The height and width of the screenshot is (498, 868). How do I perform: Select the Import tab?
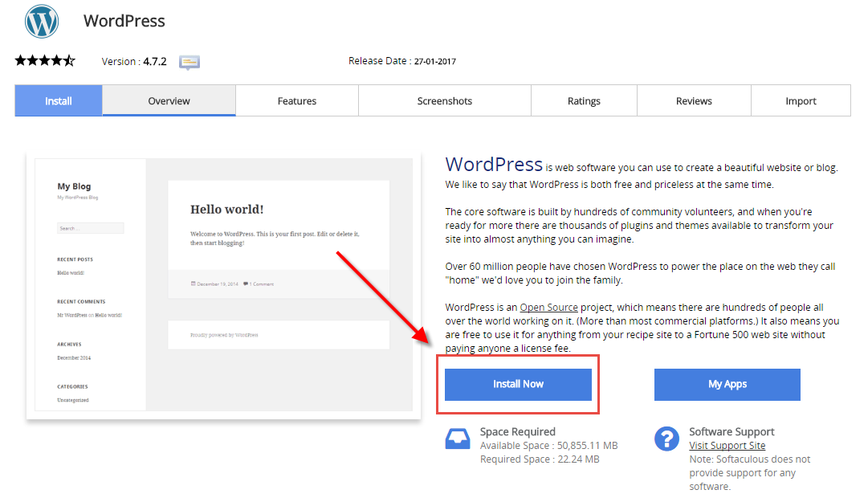click(801, 101)
